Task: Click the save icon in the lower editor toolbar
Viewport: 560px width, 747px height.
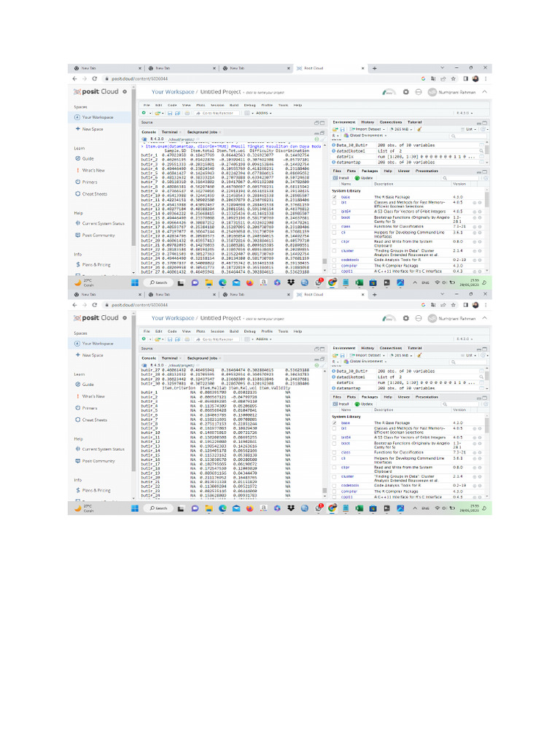Action: [x=168, y=339]
